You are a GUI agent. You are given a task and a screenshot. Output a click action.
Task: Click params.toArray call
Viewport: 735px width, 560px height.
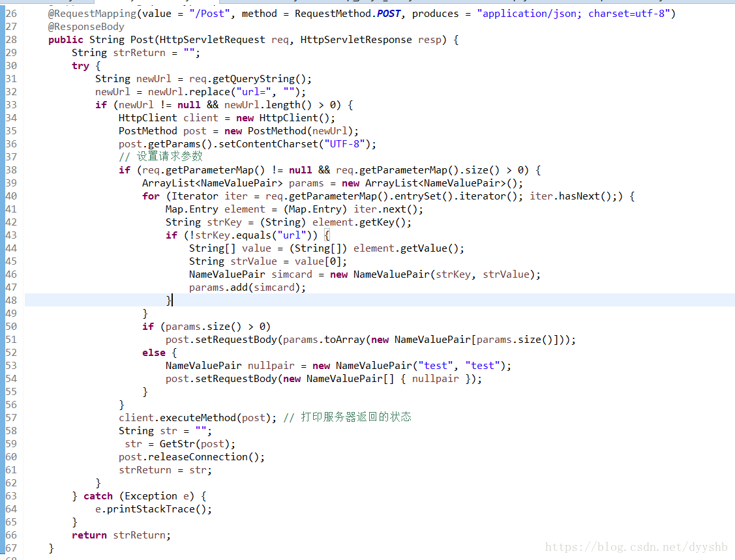[323, 340]
